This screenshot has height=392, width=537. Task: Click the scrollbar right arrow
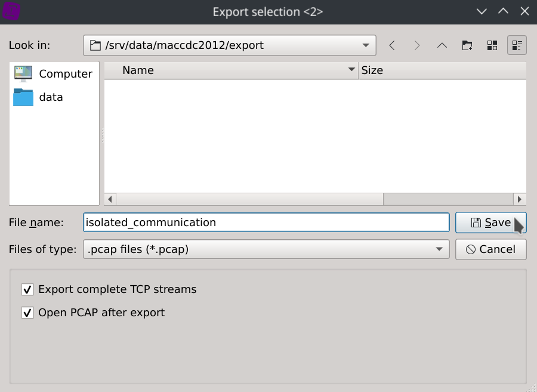tap(520, 199)
